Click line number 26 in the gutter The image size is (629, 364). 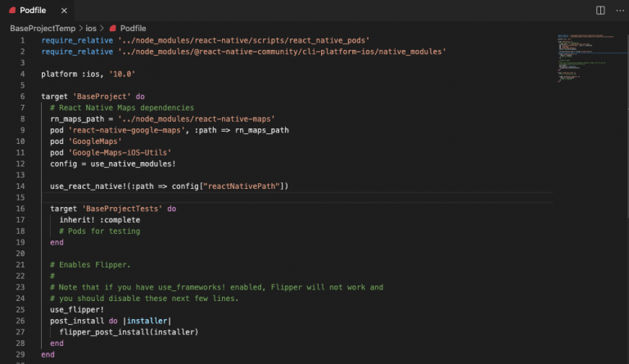(x=20, y=321)
